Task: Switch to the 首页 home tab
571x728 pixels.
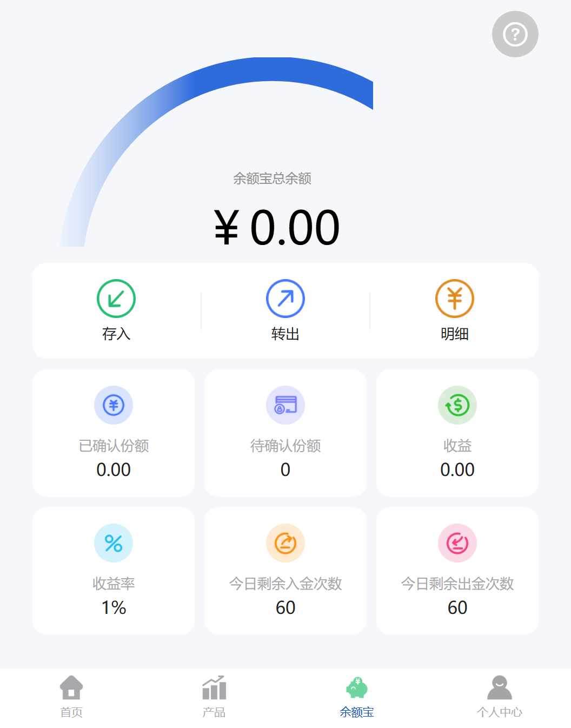Action: click(71, 697)
